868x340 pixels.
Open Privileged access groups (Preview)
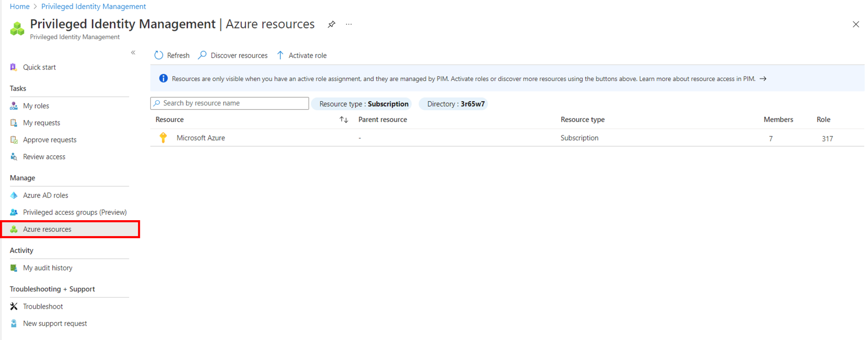point(75,212)
